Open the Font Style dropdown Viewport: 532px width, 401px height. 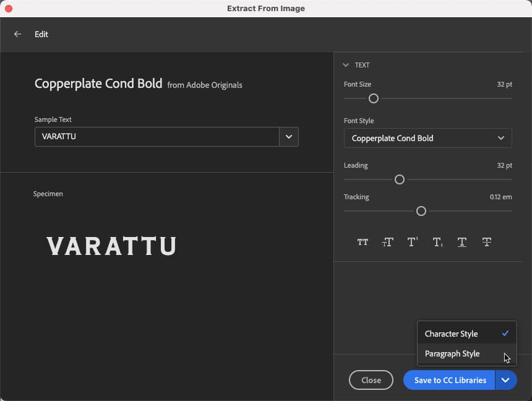[428, 138]
